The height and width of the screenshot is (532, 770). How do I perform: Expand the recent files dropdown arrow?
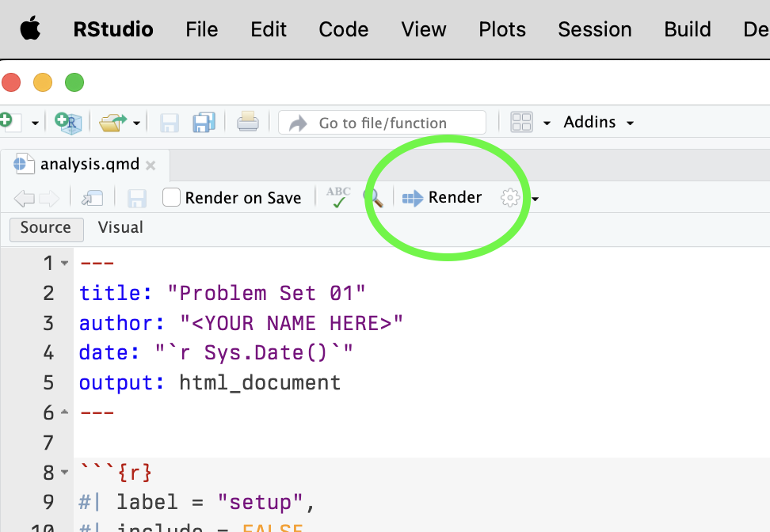136,123
